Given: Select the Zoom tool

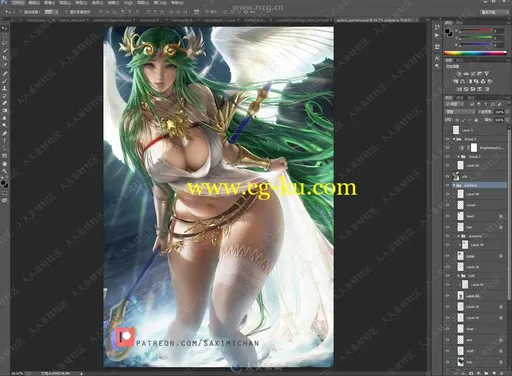Looking at the screenshot, I should tap(5, 171).
